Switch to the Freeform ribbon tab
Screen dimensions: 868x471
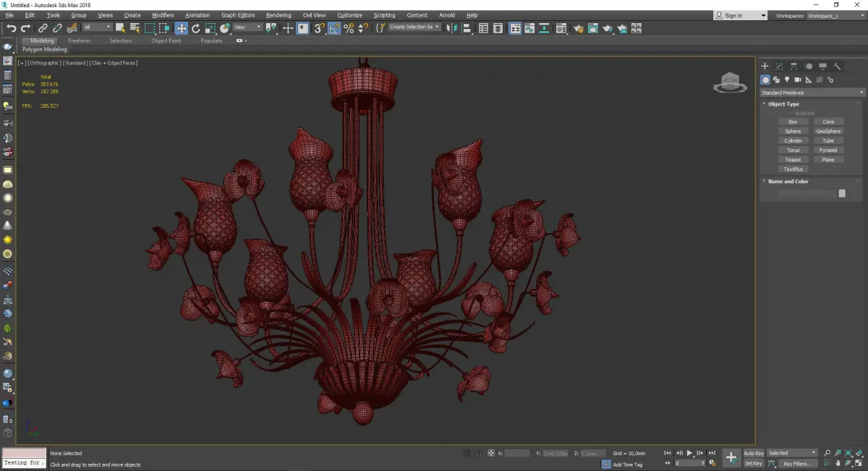[79, 41]
